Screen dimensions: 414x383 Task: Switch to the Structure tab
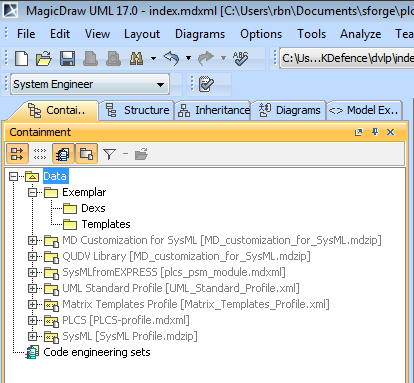tap(137, 110)
